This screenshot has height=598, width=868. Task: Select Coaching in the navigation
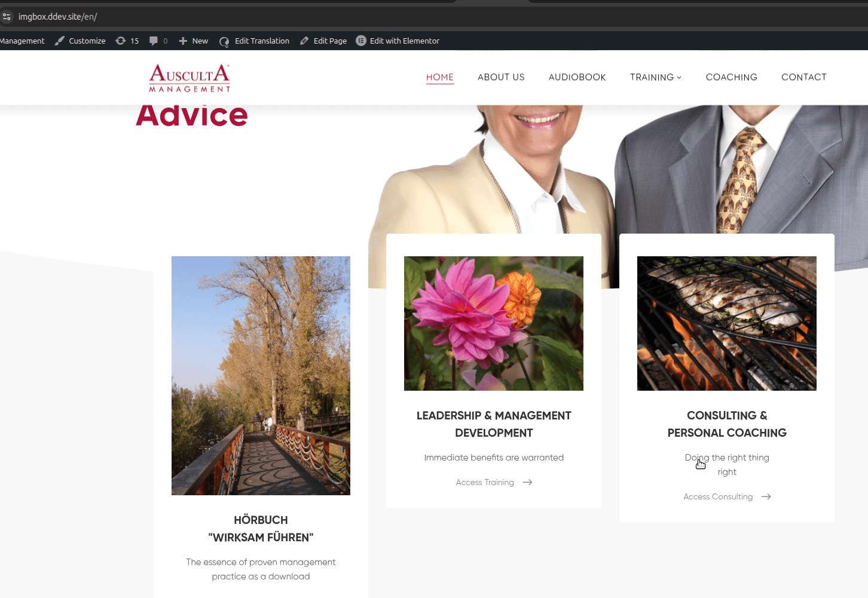click(x=732, y=77)
